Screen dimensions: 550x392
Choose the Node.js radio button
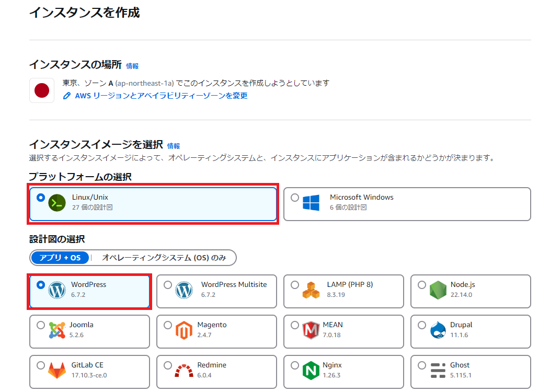click(x=422, y=285)
